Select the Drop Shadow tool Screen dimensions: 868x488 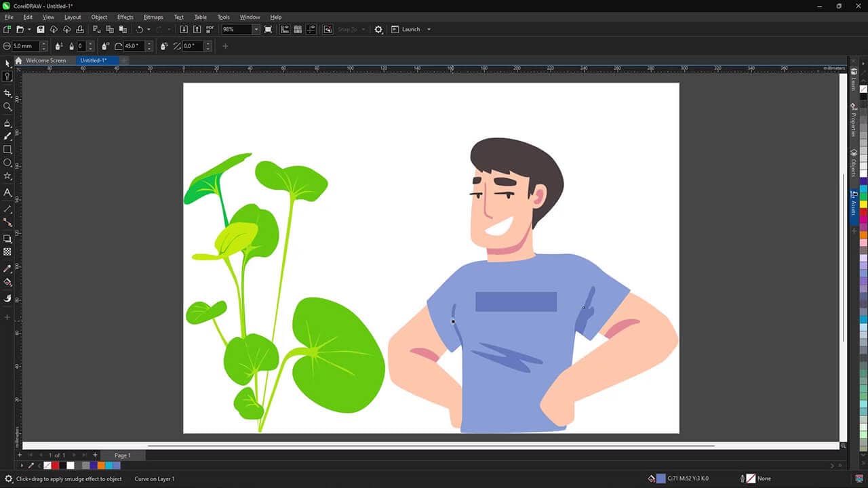pyautogui.click(x=7, y=239)
